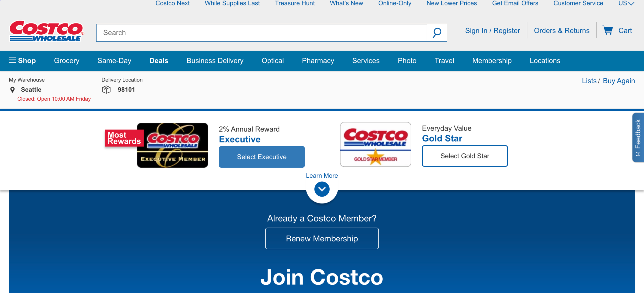Click the shopping cart icon

tap(607, 30)
